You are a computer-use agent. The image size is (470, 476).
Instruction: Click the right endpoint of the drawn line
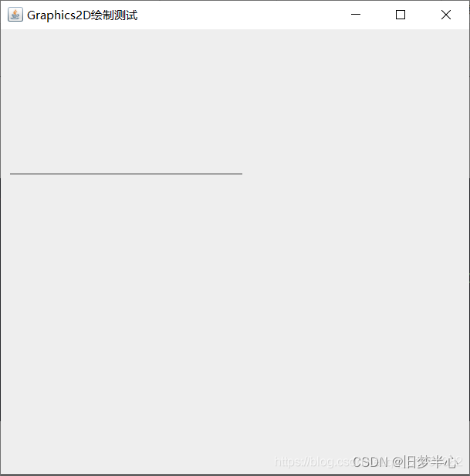point(242,174)
